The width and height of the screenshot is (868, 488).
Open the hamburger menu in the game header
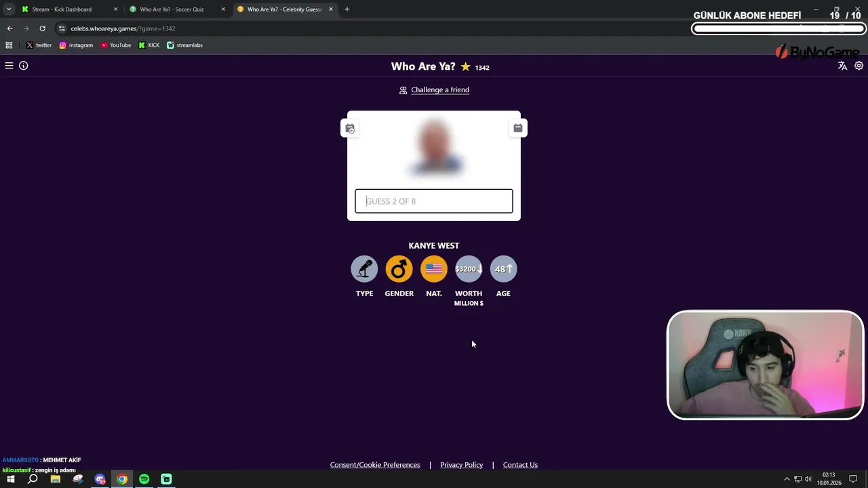(x=9, y=66)
